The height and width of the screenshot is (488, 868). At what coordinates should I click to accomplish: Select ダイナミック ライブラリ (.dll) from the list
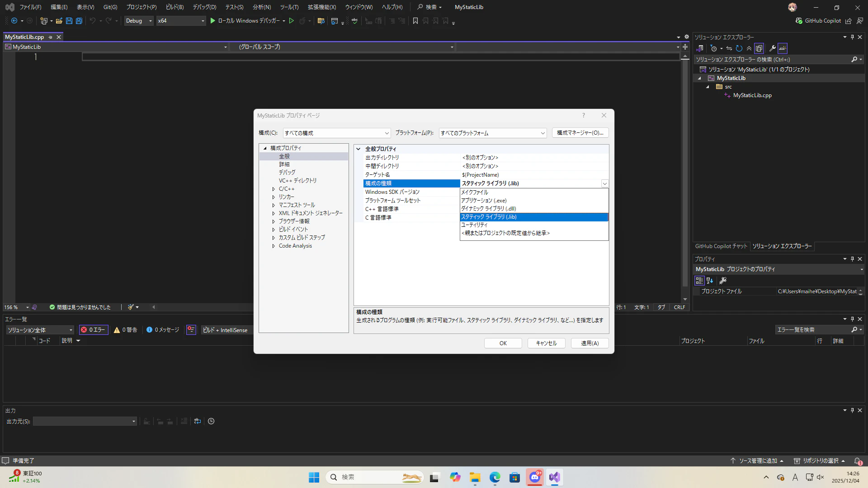click(x=489, y=209)
